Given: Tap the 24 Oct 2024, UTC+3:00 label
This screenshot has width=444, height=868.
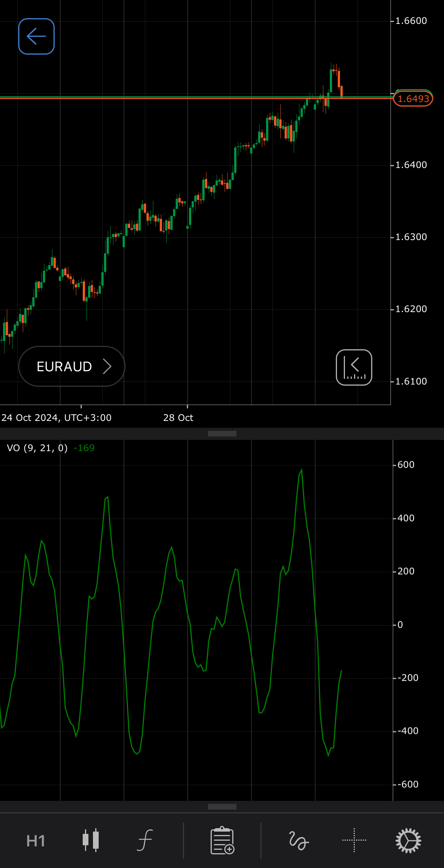Looking at the screenshot, I should coord(57,418).
